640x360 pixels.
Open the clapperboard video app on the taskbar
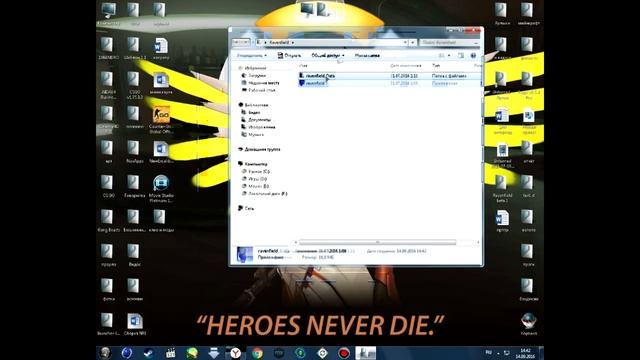(171, 353)
